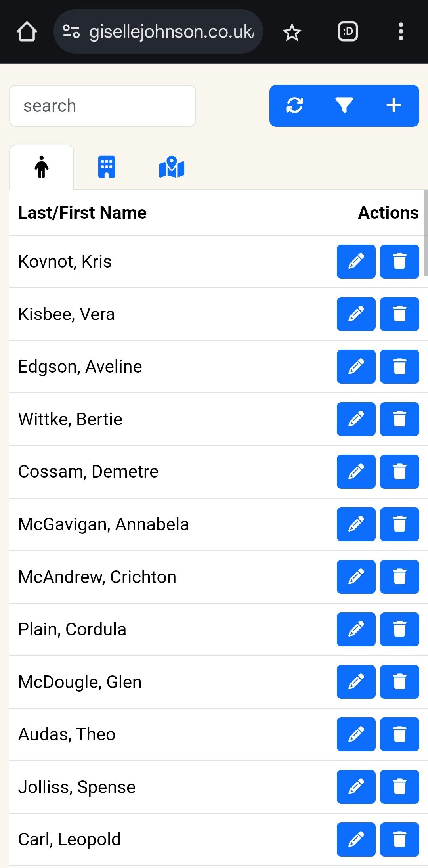Click the delete icon for Wittke, Bertie

pos(399,419)
